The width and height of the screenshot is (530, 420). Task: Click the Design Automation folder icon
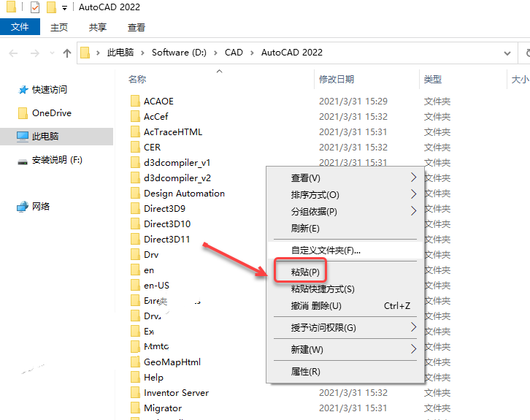point(135,193)
